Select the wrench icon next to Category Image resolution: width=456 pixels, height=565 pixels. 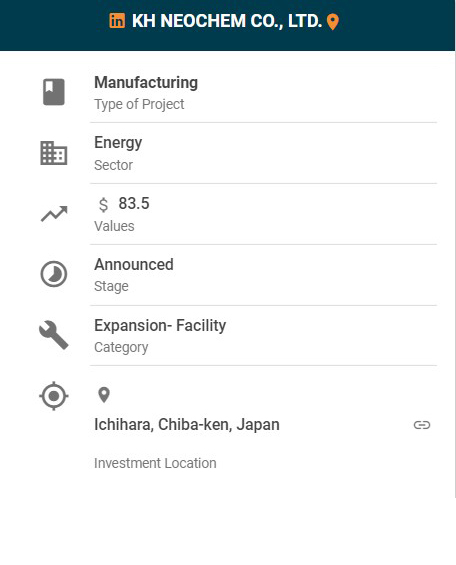coord(54,335)
